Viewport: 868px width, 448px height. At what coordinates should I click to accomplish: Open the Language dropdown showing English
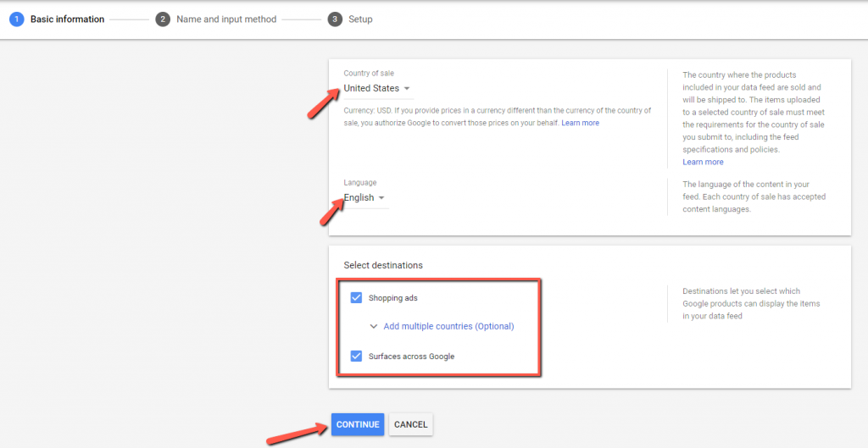click(359, 198)
